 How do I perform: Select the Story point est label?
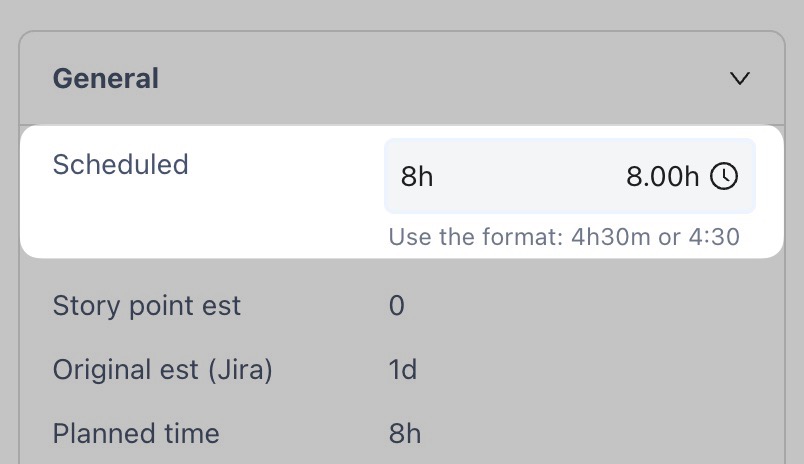pyautogui.click(x=146, y=305)
